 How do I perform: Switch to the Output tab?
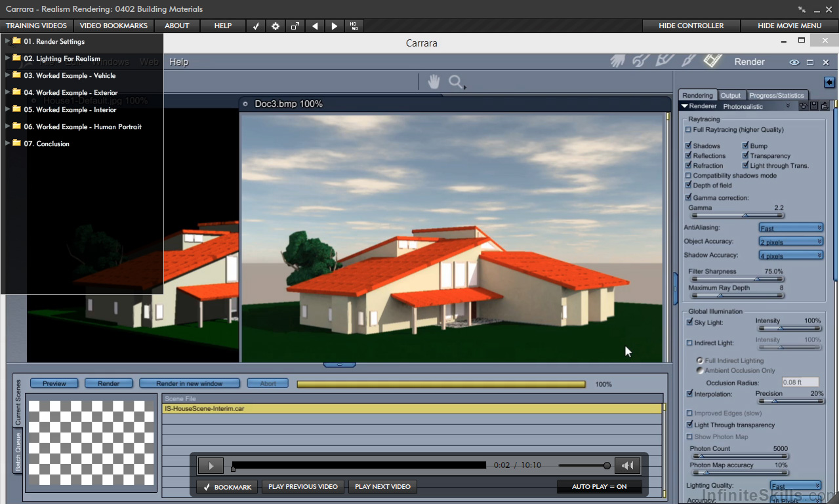point(730,95)
